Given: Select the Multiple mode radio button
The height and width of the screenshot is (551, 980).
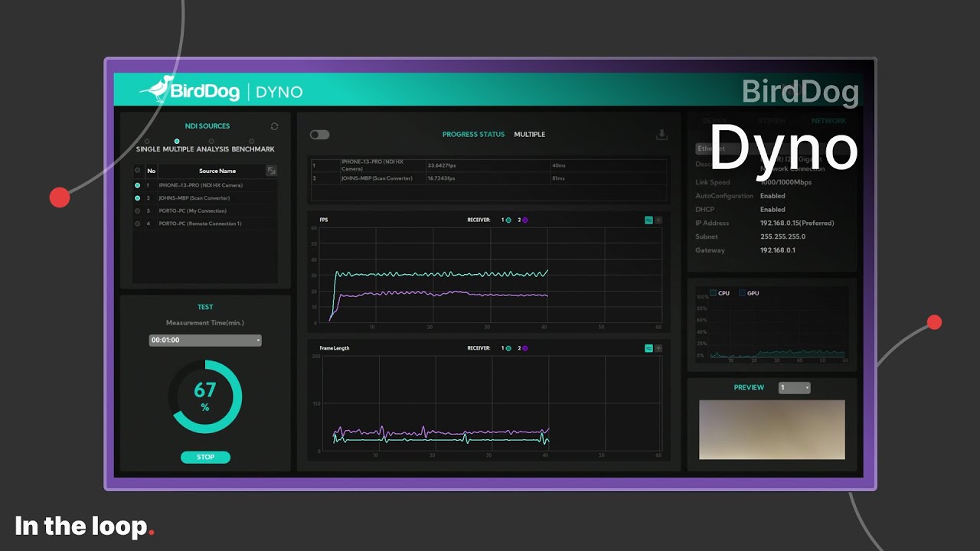Looking at the screenshot, I should pyautogui.click(x=177, y=142).
